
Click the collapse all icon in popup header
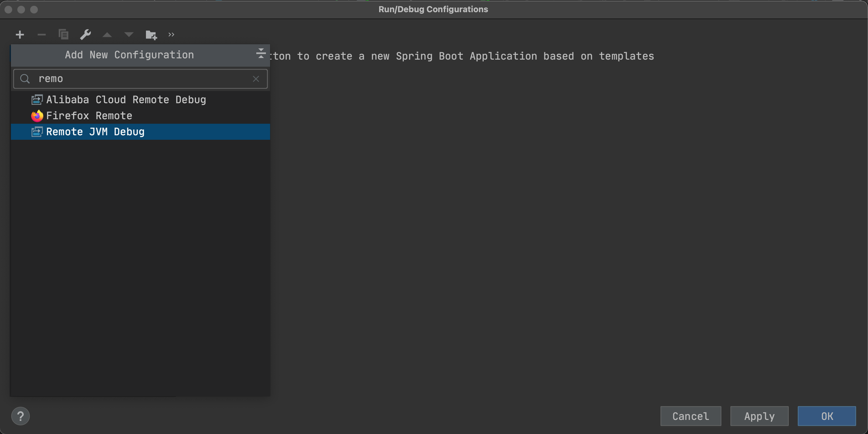click(260, 54)
